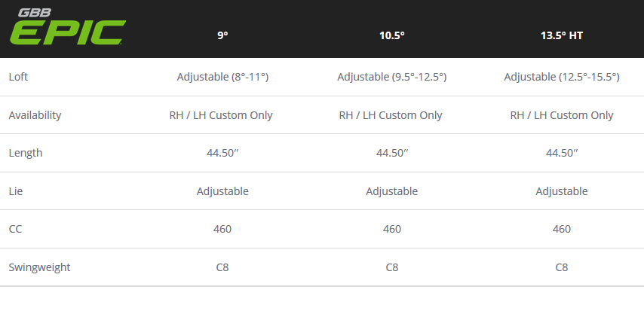This screenshot has width=644, height=314.
Task: Click the 460 CC value under 13.5° HT
Action: click(562, 229)
